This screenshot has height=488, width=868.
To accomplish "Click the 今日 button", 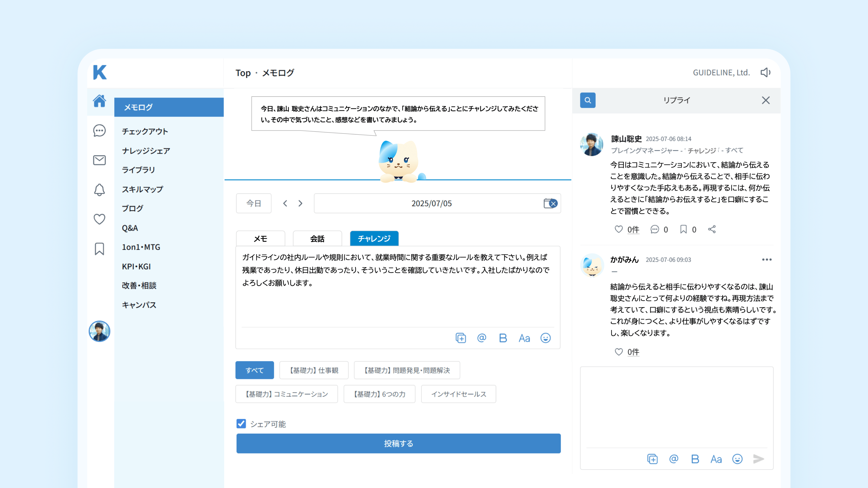I will click(254, 203).
